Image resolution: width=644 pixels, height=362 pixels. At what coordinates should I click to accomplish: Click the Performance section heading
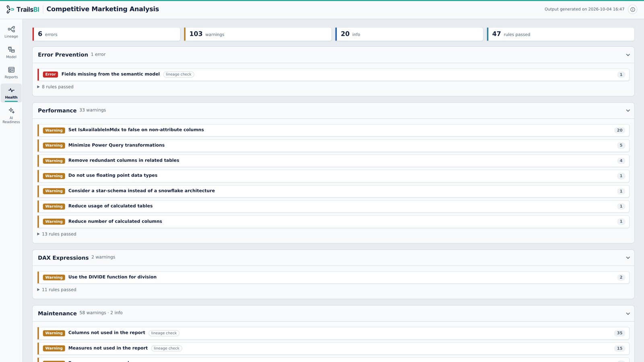pos(57,111)
